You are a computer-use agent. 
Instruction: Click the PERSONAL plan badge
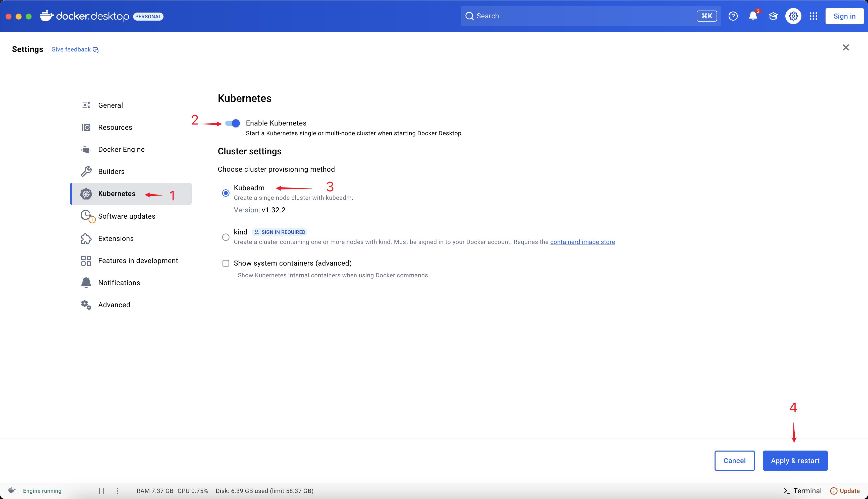[148, 17]
